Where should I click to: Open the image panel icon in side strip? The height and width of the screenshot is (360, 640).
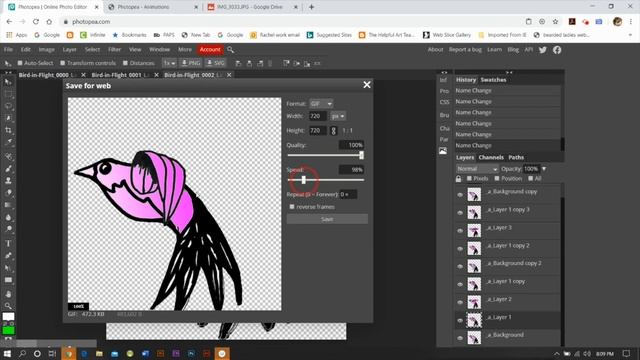[443, 151]
